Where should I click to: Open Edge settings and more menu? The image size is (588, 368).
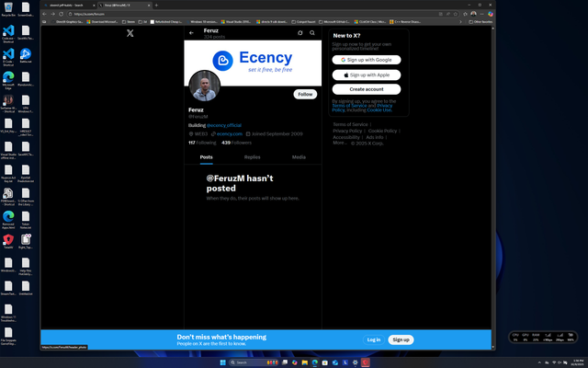481,14
